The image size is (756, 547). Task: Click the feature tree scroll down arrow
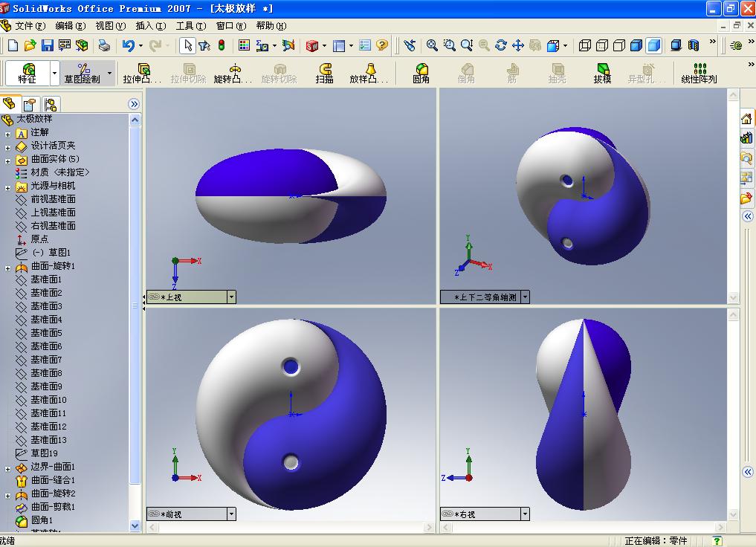coord(135,526)
